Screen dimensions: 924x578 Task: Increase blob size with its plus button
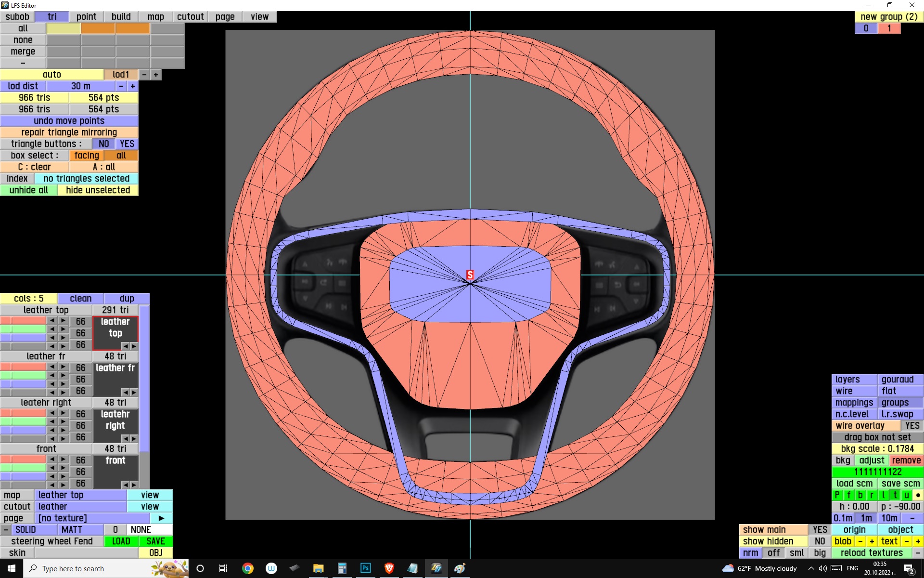pyautogui.click(x=872, y=541)
